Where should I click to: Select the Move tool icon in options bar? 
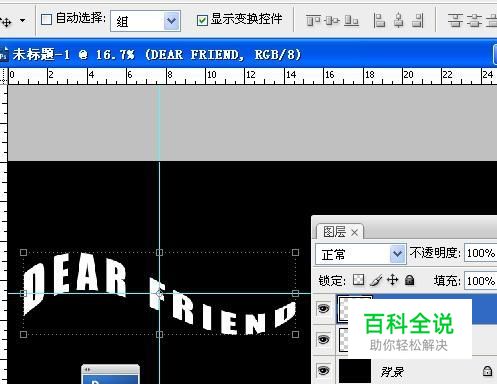pyautogui.click(x=6, y=22)
